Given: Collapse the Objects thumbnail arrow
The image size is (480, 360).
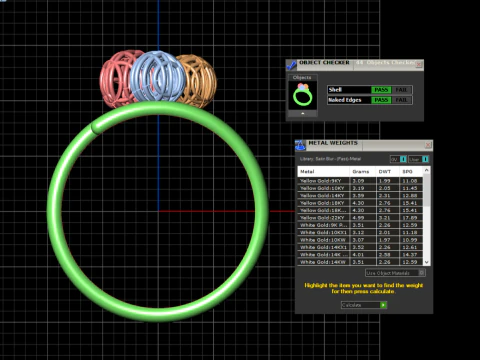Looking at the screenshot, I should [x=303, y=114].
